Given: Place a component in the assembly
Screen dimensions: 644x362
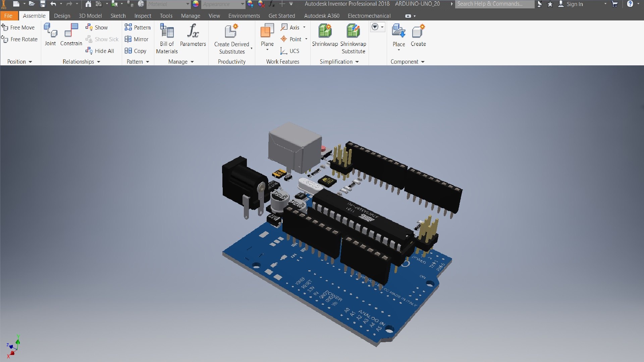Looking at the screenshot, I should tap(399, 37).
